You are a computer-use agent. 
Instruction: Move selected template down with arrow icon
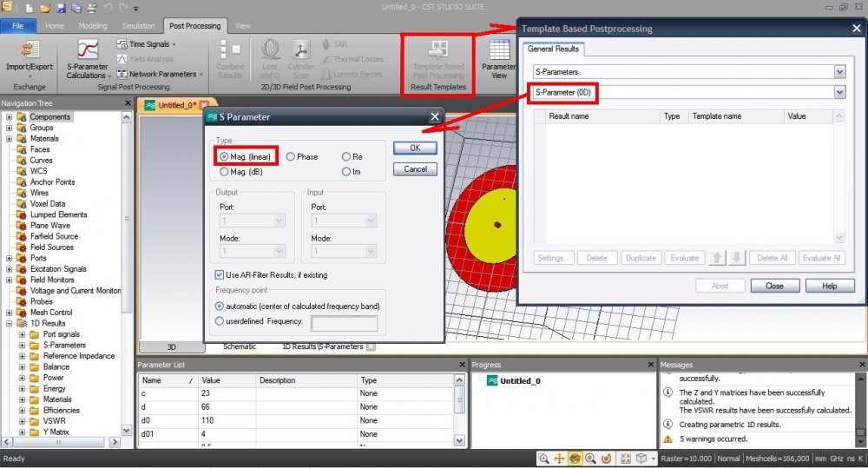pyautogui.click(x=737, y=258)
